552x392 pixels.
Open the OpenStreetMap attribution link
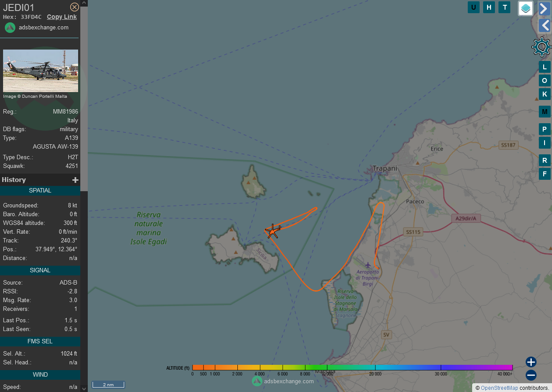click(499, 388)
